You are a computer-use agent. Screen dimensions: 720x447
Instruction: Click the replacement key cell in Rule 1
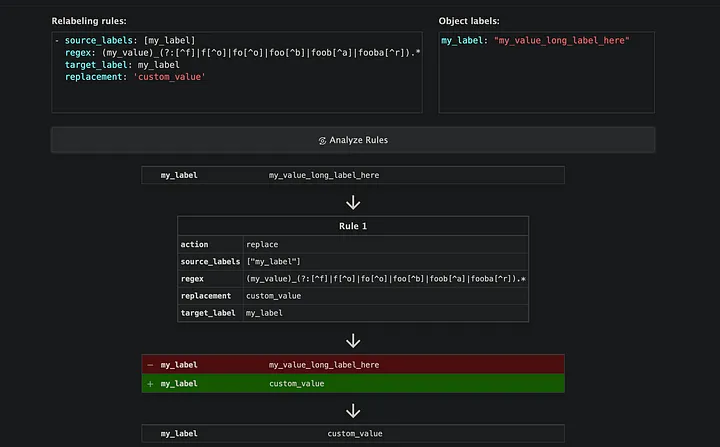pos(210,296)
